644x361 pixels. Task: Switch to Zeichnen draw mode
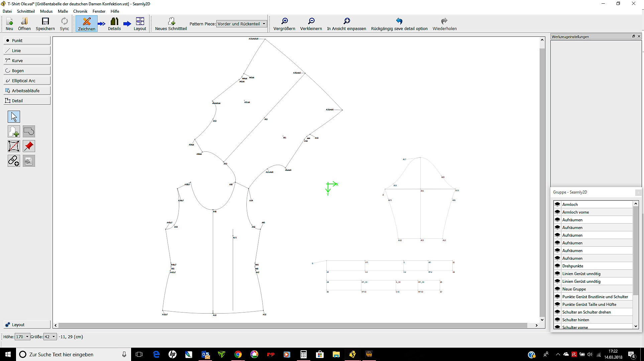(87, 24)
